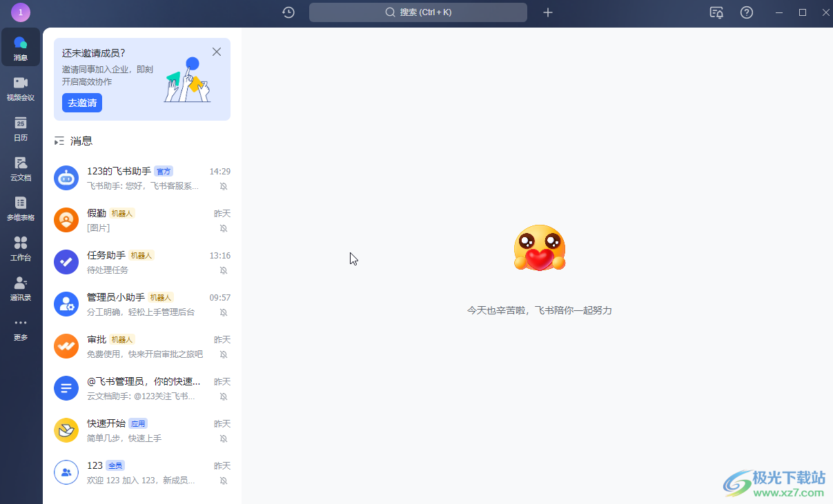Select the 假勤 conversation title
833x504 pixels.
(97, 213)
